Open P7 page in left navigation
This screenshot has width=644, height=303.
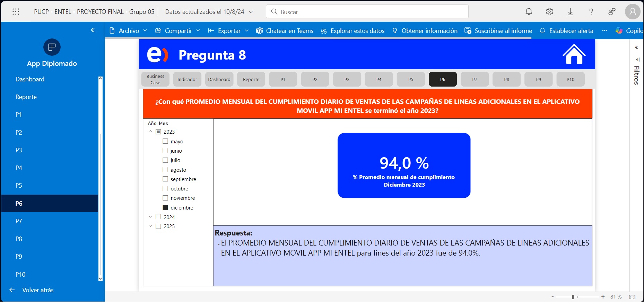[x=50, y=221]
